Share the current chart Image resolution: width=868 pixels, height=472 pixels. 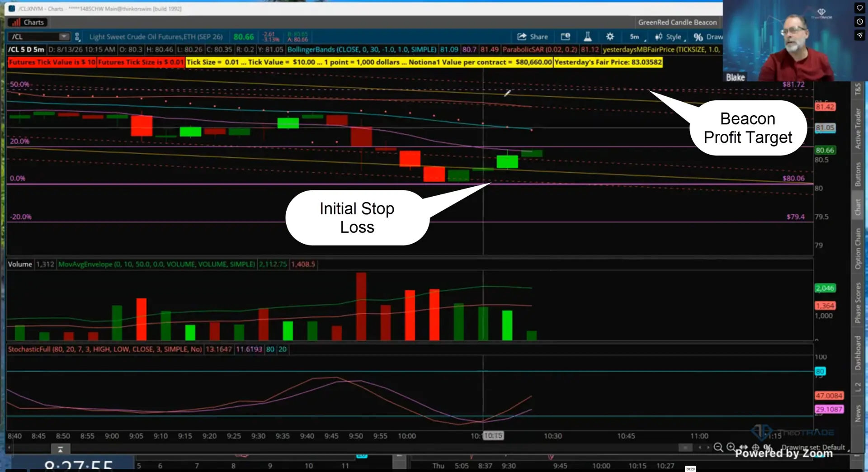[x=533, y=37]
